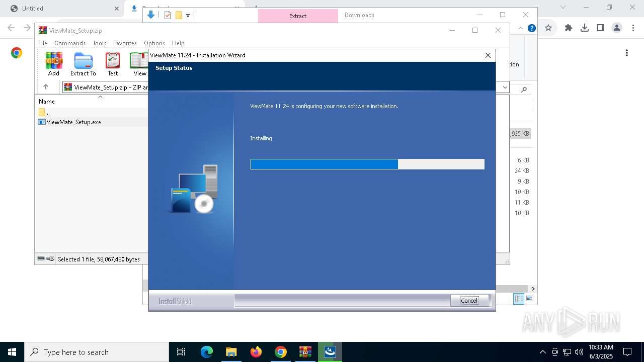Select the parent folder '..' row
This screenshot has height=362, width=644.
pyautogui.click(x=48, y=112)
